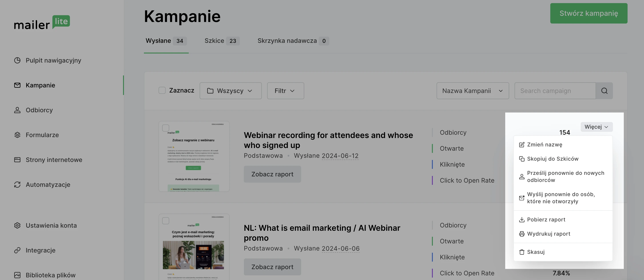
Task: Choose Skasuj from the Więcej menu
Action: pos(535,252)
